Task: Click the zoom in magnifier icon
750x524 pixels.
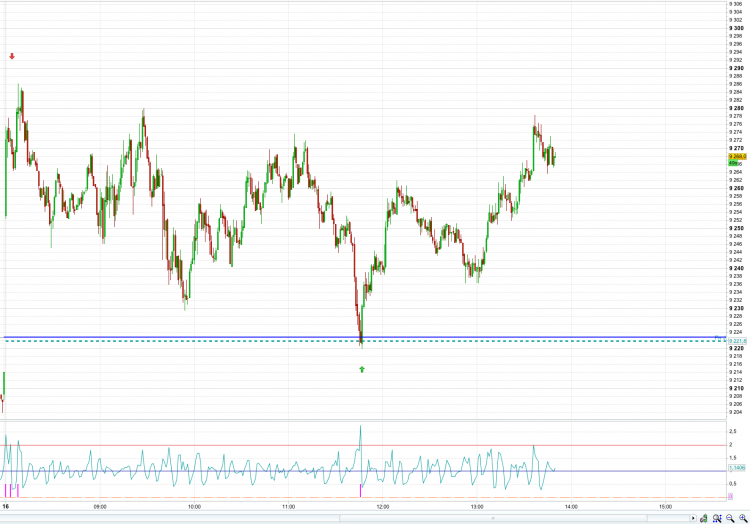Action: [743, 518]
